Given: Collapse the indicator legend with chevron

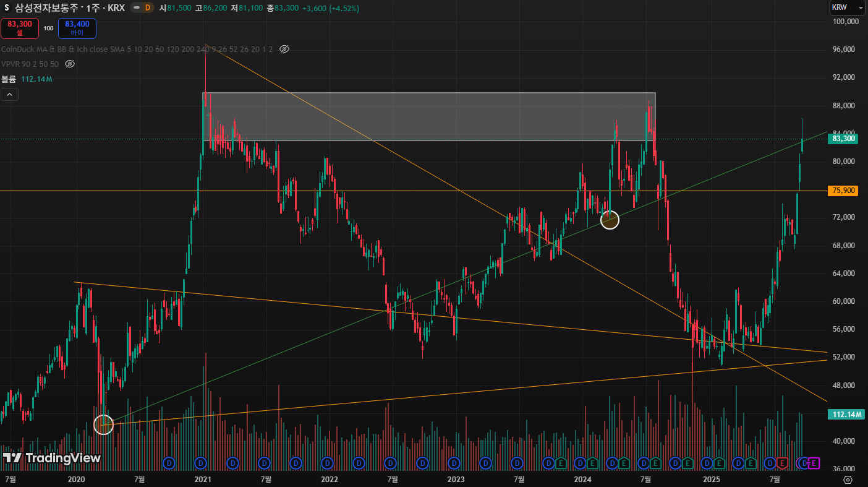Looking at the screenshot, I should point(10,95).
